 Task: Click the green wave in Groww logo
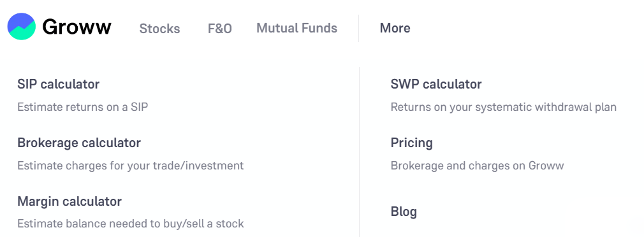point(21,32)
